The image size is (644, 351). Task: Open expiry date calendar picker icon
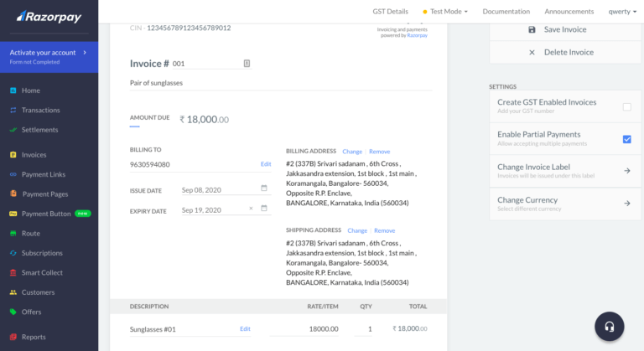pyautogui.click(x=264, y=209)
